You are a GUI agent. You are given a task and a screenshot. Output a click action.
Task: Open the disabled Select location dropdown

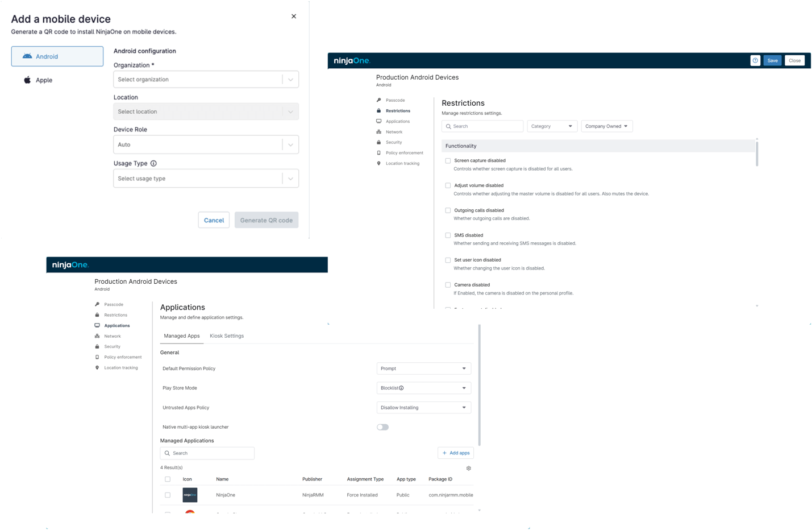pos(206,111)
